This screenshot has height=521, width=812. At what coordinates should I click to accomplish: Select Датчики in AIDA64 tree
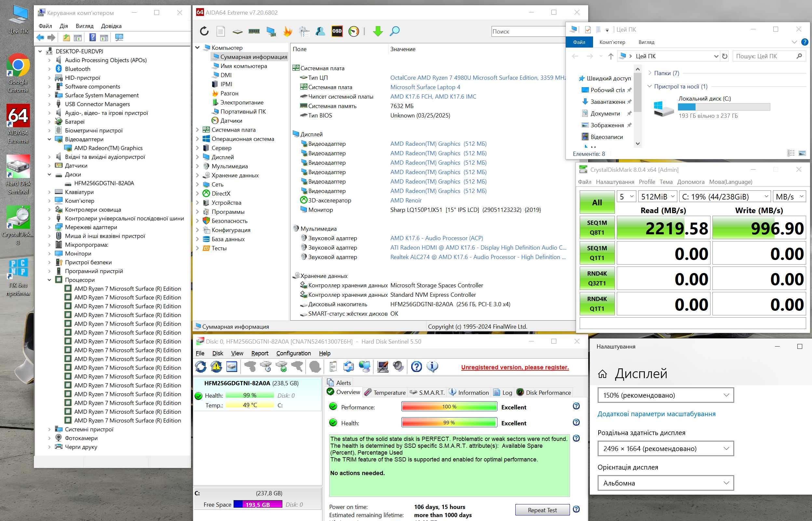pos(231,120)
